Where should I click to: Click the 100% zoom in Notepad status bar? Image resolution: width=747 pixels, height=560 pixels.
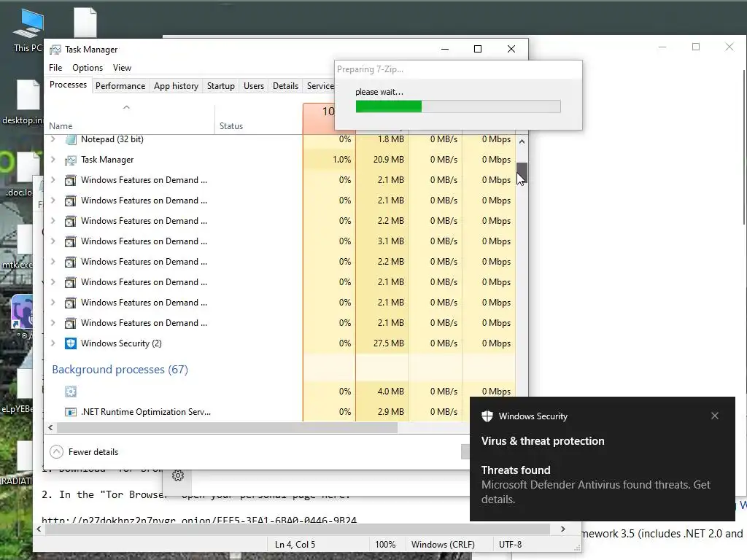pyautogui.click(x=385, y=544)
